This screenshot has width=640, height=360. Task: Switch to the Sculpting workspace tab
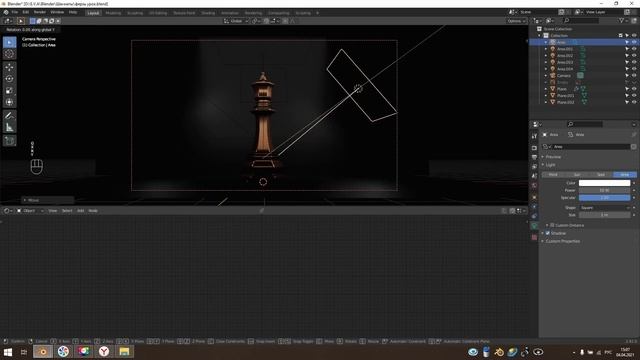pos(135,13)
